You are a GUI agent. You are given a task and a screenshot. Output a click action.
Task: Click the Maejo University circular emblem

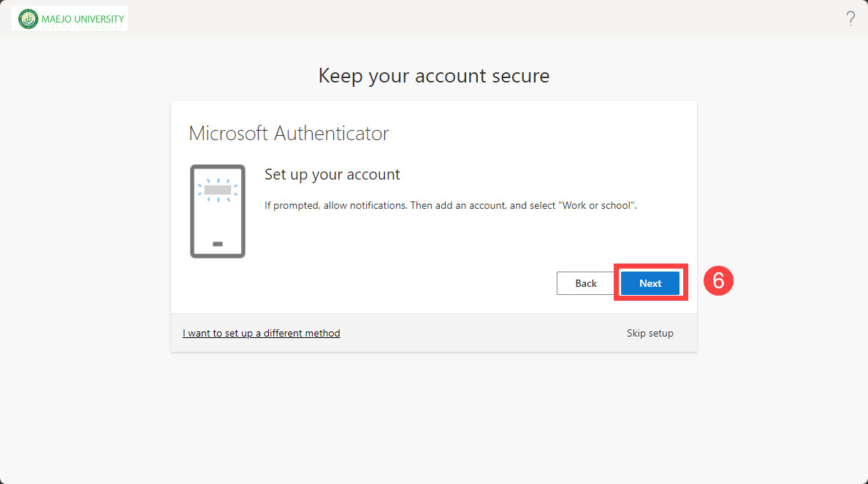28,19
